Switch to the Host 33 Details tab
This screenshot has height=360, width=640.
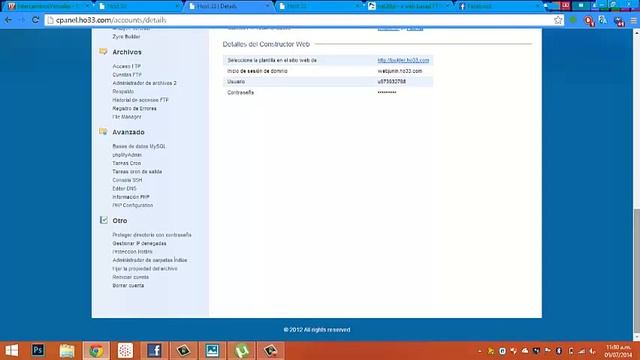pyautogui.click(x=229, y=6)
